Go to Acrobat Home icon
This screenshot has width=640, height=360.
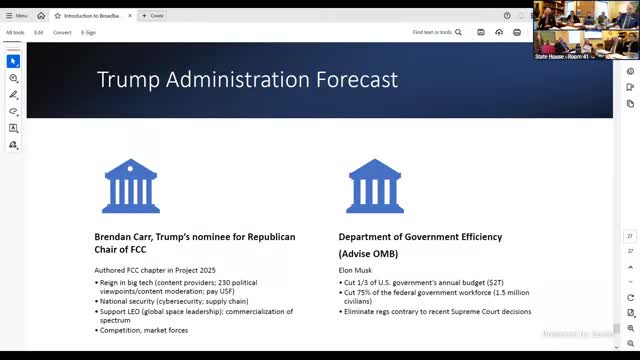tap(41, 16)
